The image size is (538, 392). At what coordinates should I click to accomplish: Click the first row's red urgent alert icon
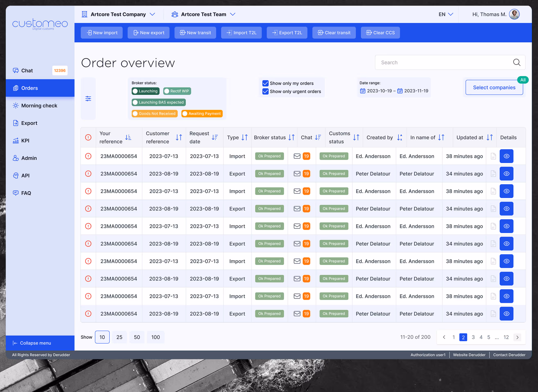click(x=88, y=156)
